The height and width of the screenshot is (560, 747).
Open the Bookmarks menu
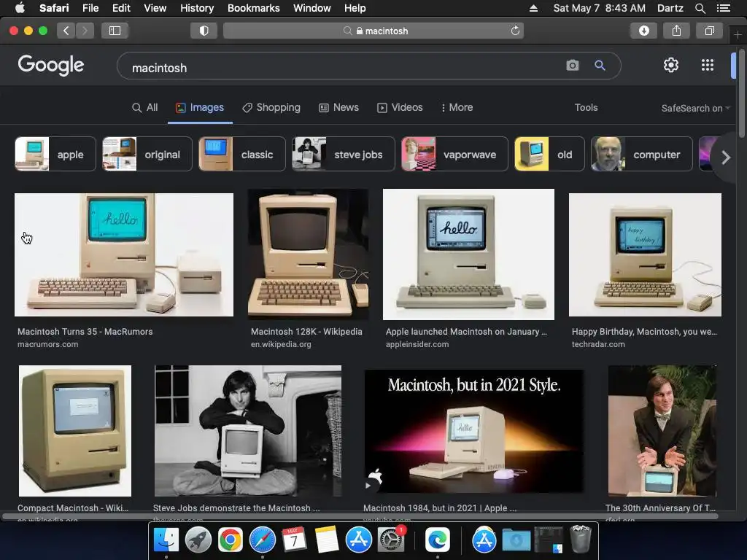tap(253, 8)
